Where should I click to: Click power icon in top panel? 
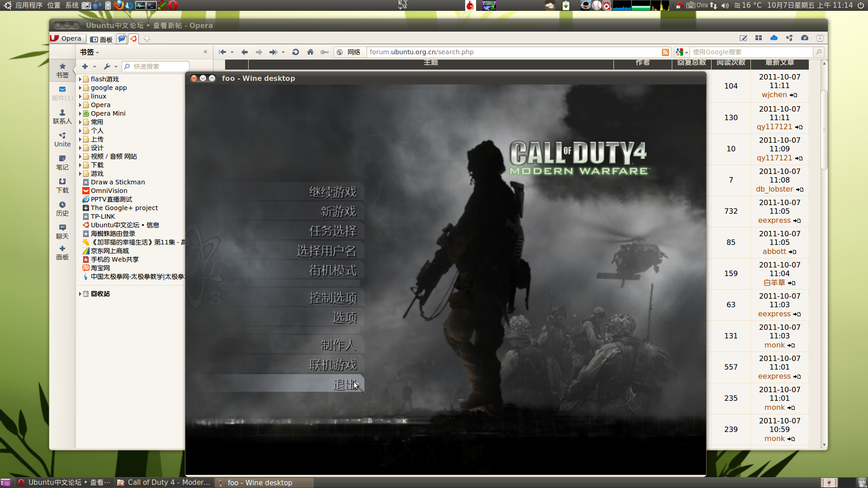[861, 5]
